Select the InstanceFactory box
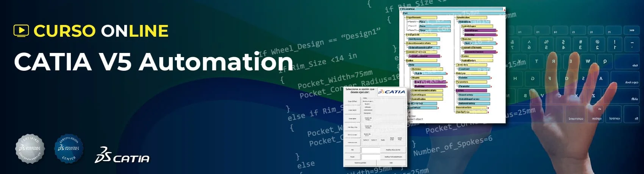The image size is (644, 174). tap(474, 104)
